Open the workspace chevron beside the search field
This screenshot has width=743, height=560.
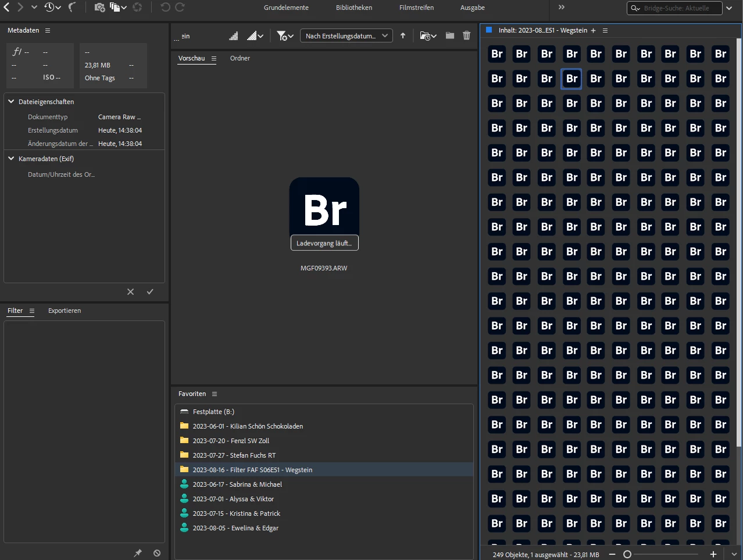pos(729,8)
